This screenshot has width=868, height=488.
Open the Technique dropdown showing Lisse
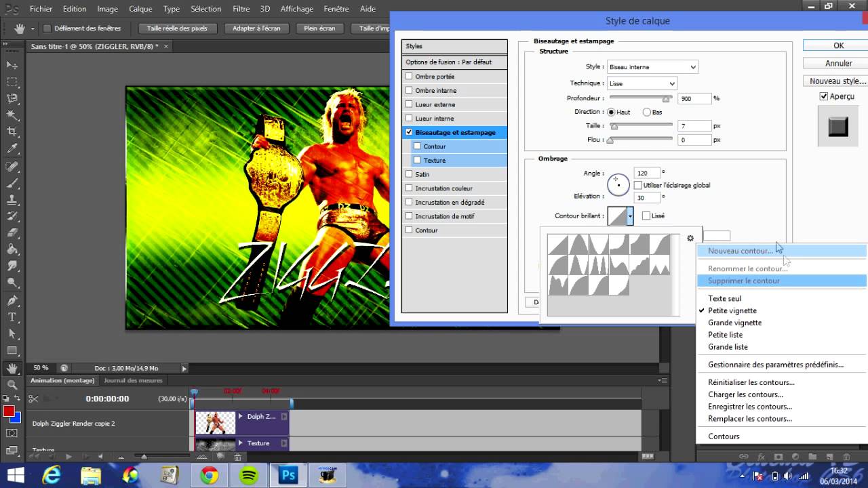point(642,83)
